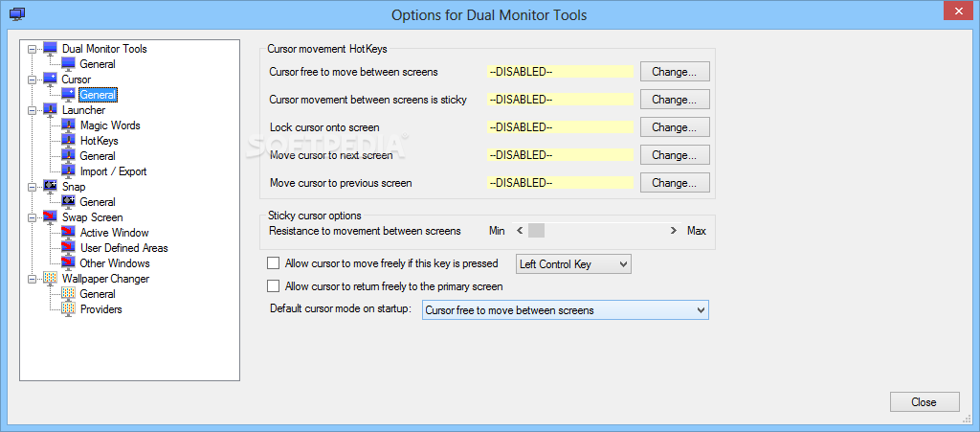Click the resistance slider thumb

[x=536, y=231]
